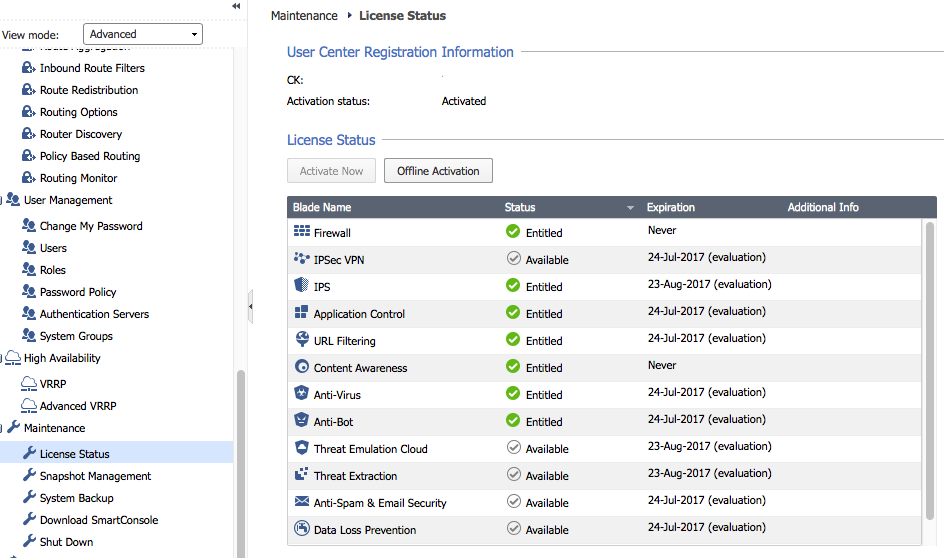Image resolution: width=944 pixels, height=558 pixels.
Task: Click the Anti-Bot blade icon
Action: 302,420
